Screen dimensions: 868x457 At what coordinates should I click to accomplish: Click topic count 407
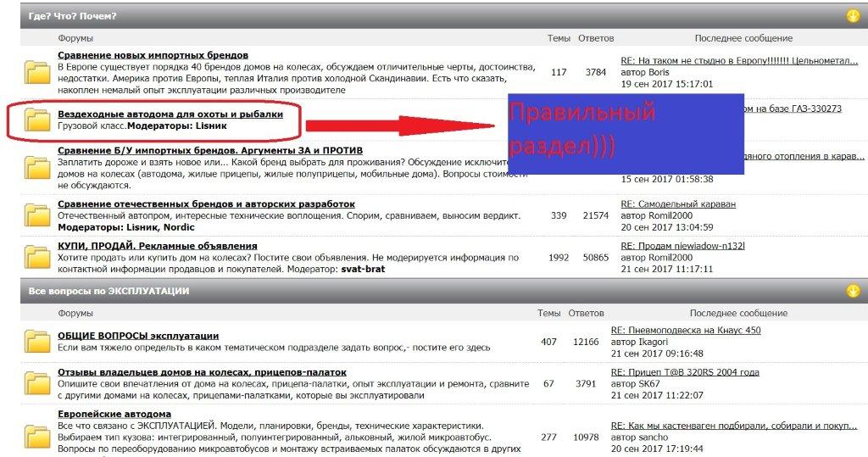[x=548, y=342]
